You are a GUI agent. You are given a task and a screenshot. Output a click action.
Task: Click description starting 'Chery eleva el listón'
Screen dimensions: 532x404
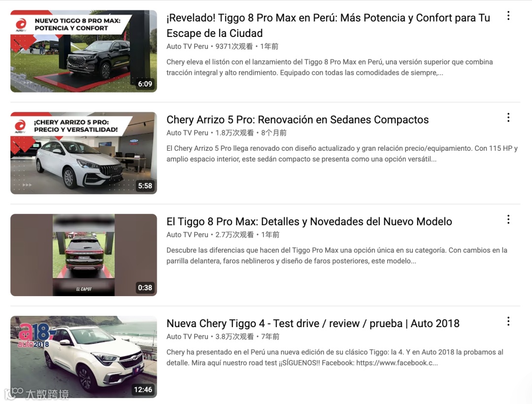coord(330,67)
